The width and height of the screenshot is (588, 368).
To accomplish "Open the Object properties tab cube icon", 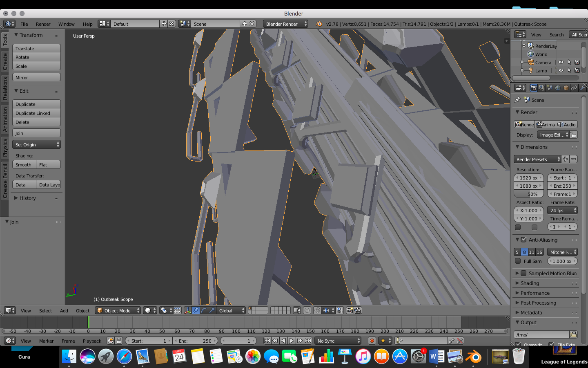I will coord(566,88).
